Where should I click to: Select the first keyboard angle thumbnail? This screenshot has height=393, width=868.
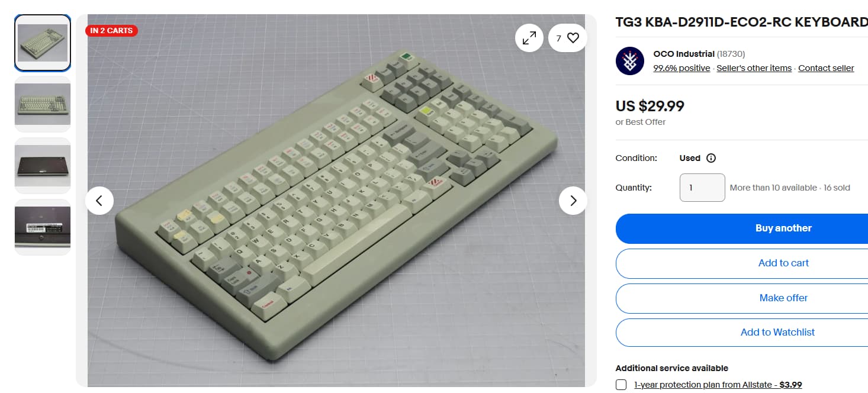tap(43, 43)
